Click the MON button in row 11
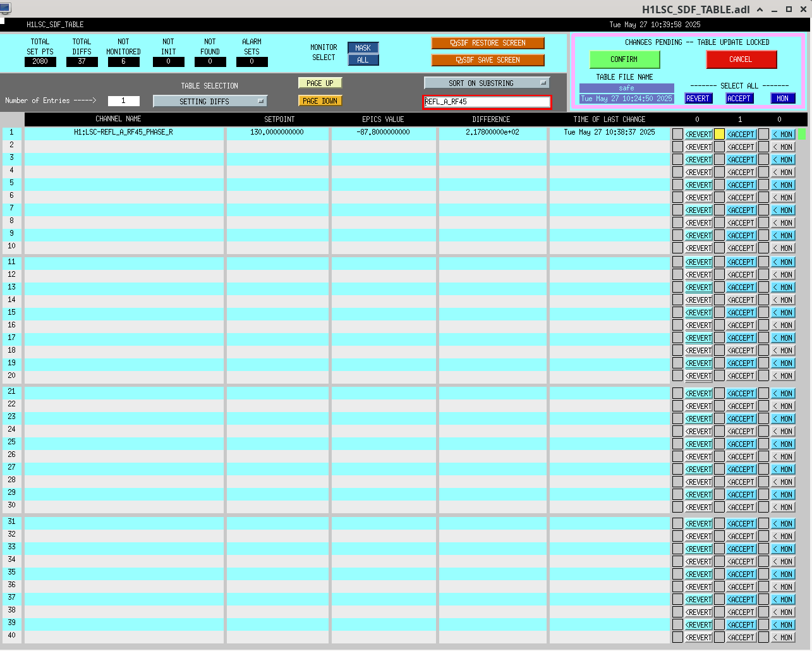Viewport: 812px width, 651px height. click(783, 262)
